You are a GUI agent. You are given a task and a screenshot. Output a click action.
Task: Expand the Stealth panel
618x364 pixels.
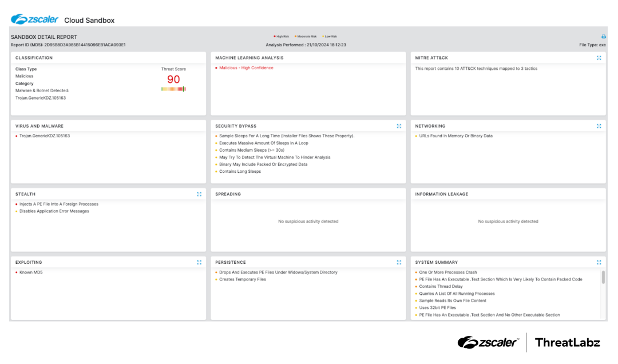[x=199, y=194]
